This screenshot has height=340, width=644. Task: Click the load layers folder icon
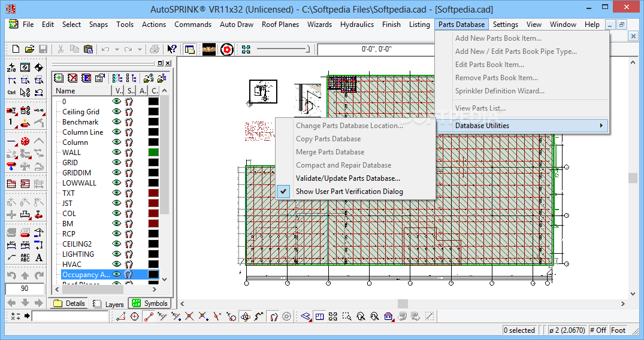tap(149, 78)
